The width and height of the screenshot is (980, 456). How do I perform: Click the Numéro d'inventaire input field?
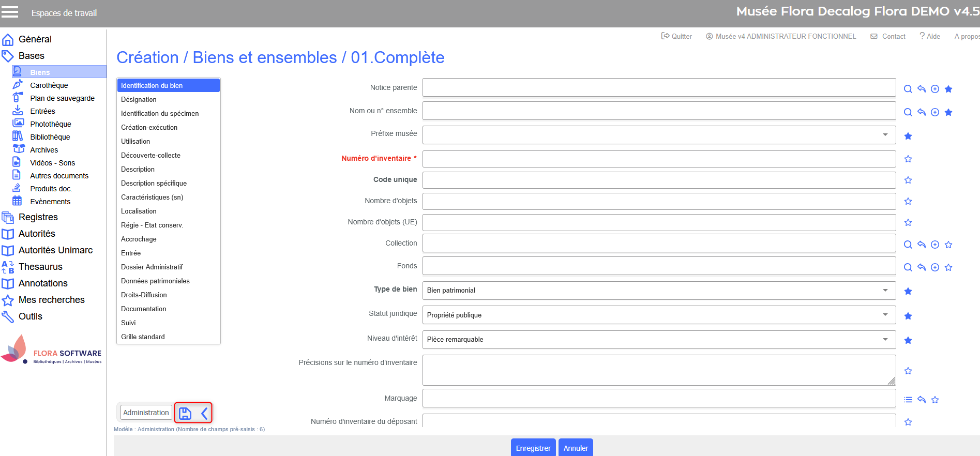coord(659,159)
